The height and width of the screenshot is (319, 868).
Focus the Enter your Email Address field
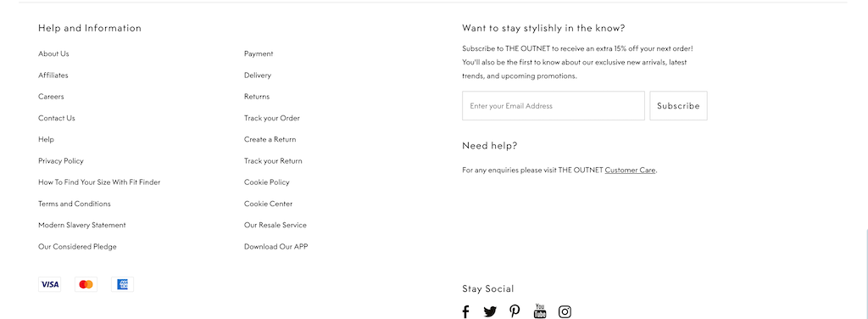point(554,106)
